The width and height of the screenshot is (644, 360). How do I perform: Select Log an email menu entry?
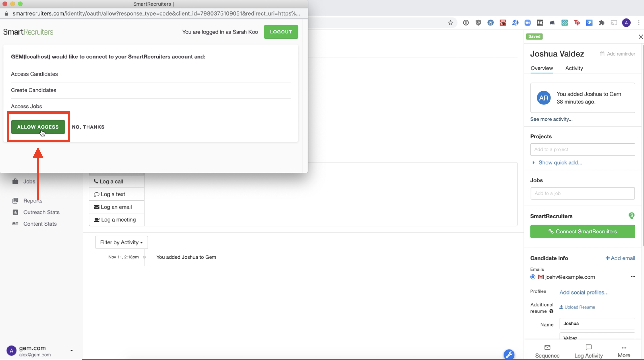point(117,207)
